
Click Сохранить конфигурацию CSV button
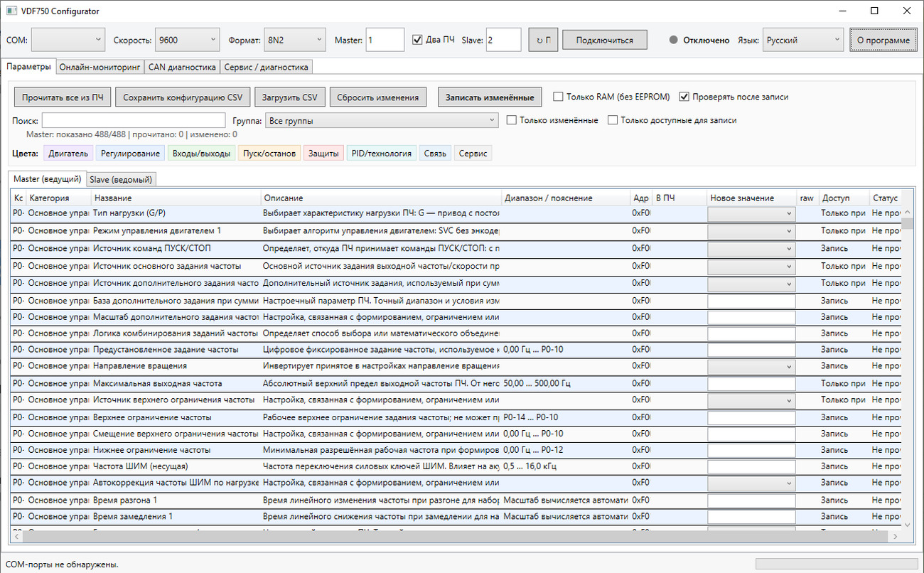click(183, 97)
